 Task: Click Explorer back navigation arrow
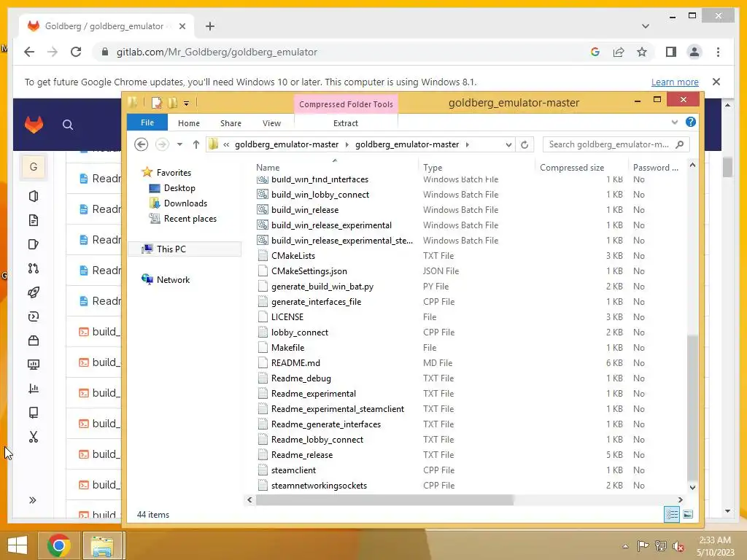[x=141, y=144]
